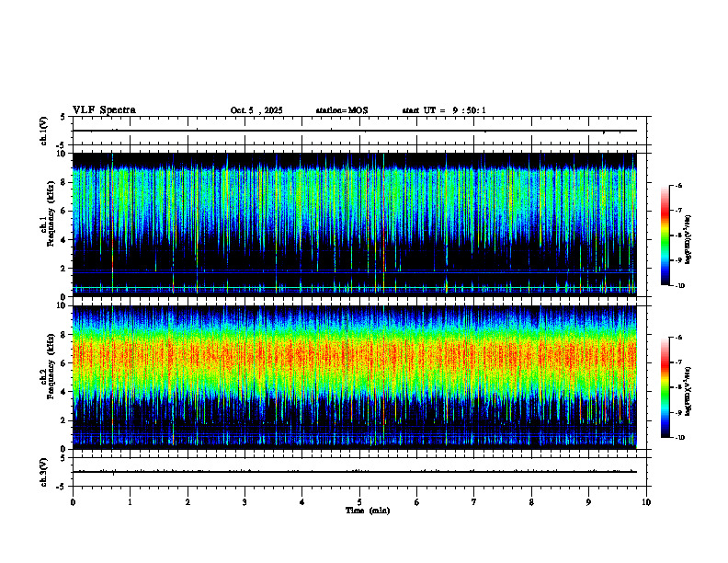
Task: Click the "-6" label on the upper color scale
Action: tap(678, 186)
